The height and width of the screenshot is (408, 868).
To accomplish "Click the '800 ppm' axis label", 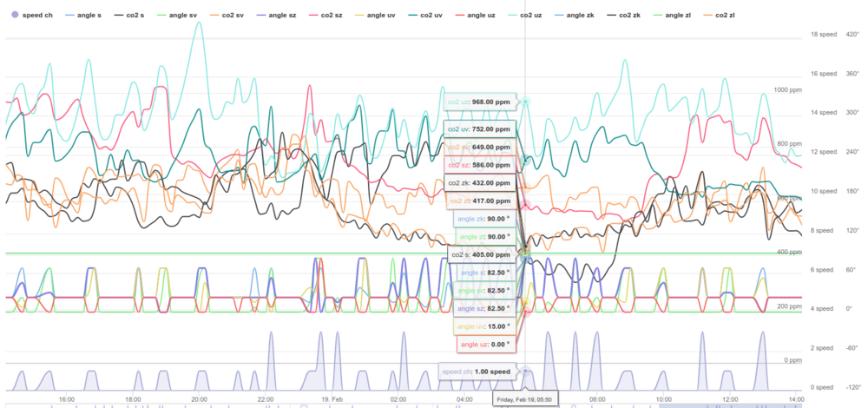I will pos(789,144).
